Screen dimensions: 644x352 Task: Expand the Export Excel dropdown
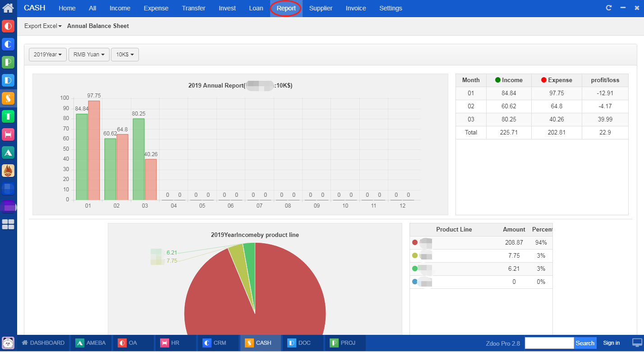(x=43, y=26)
